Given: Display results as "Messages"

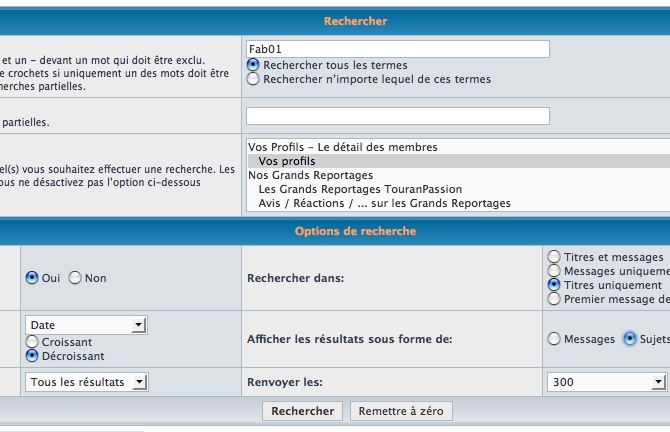Looking at the screenshot, I should tap(554, 339).
